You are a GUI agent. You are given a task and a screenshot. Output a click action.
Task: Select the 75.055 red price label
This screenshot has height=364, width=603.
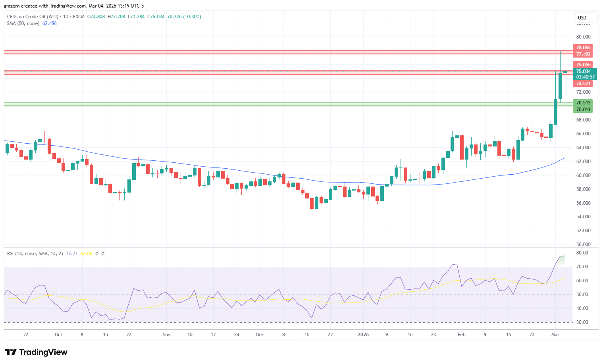coord(584,65)
